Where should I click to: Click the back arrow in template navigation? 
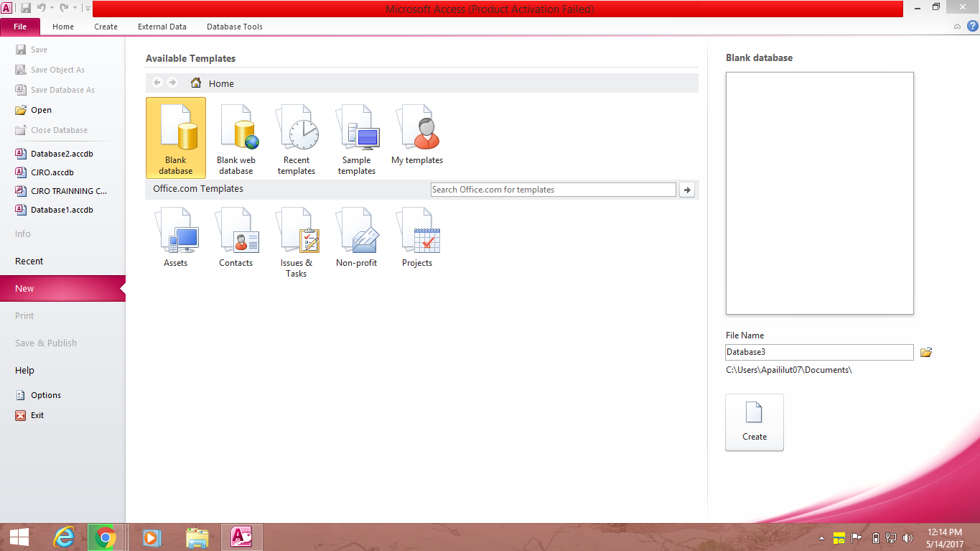click(x=157, y=83)
